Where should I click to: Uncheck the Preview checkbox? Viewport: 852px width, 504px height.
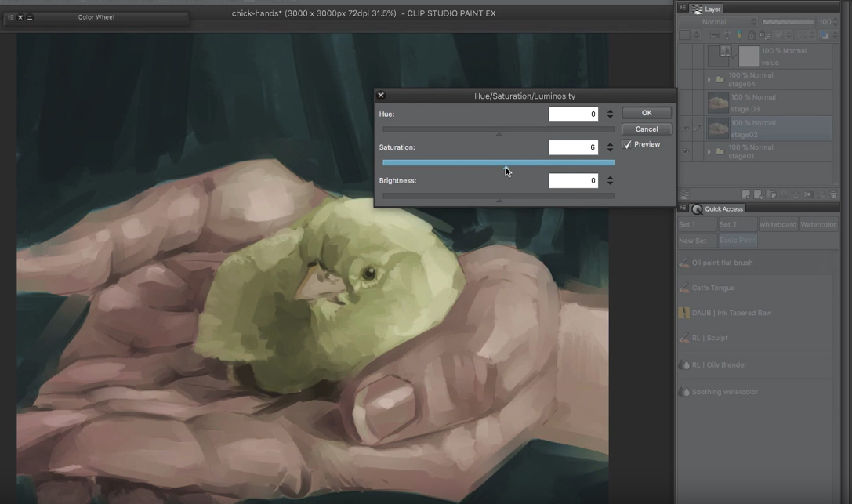tap(627, 144)
